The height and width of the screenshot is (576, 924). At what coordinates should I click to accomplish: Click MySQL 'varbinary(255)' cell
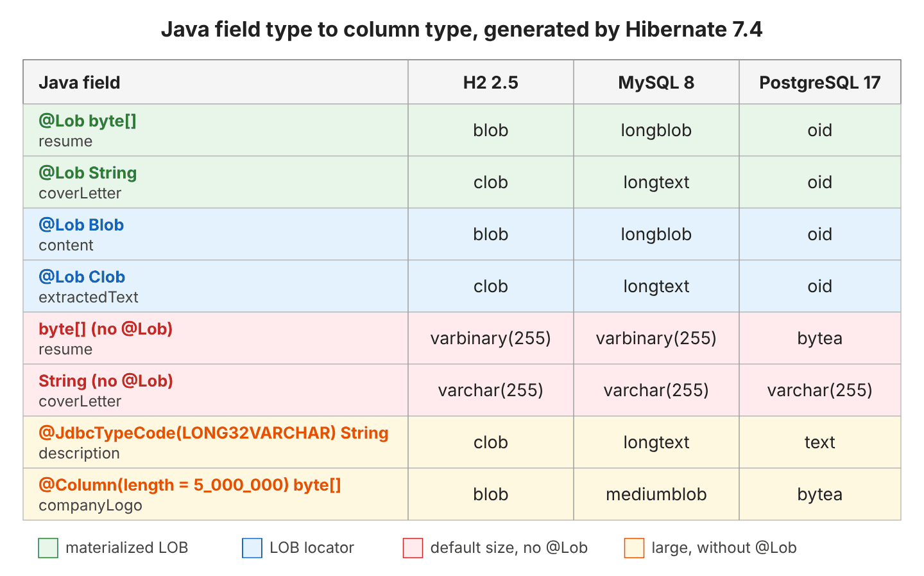click(x=656, y=338)
